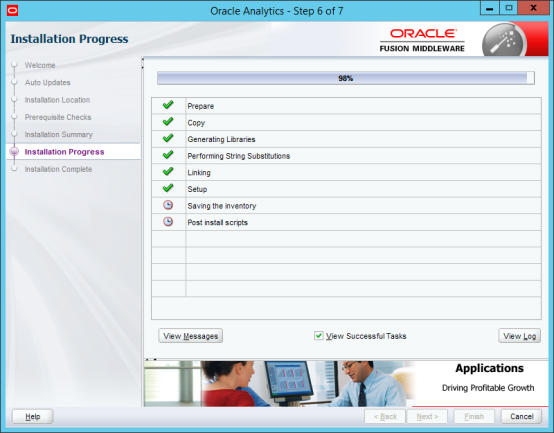Viewport: 554px width, 433px height.
Task: Click the green checkmark next to Setup
Action: [168, 188]
